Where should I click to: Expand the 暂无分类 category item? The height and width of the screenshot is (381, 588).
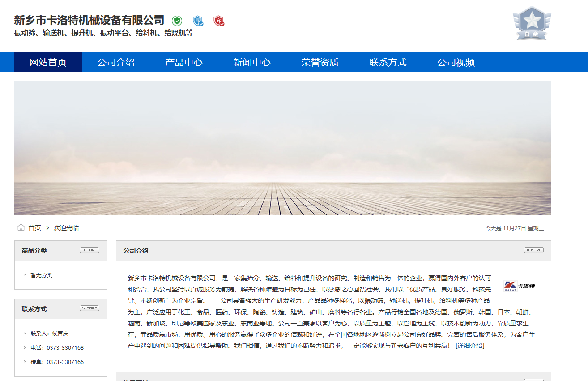[x=25, y=275]
